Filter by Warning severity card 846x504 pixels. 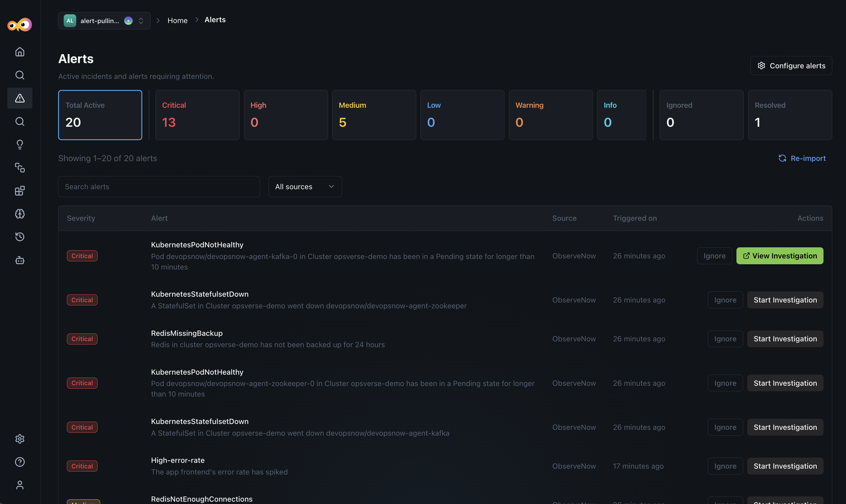551,115
